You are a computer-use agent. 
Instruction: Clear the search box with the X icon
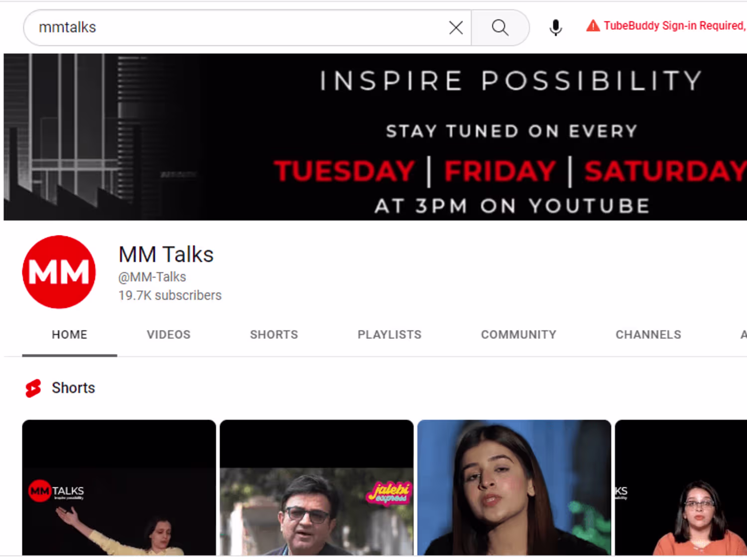pyautogui.click(x=456, y=27)
